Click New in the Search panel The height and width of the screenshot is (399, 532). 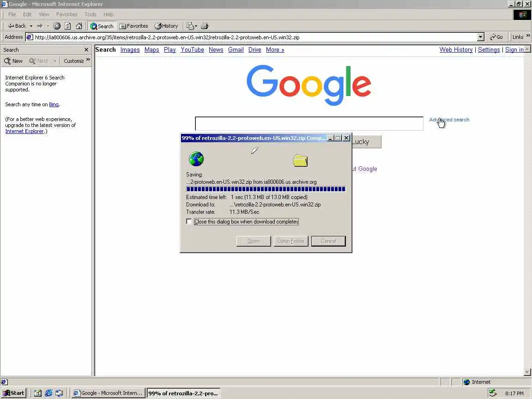point(13,61)
